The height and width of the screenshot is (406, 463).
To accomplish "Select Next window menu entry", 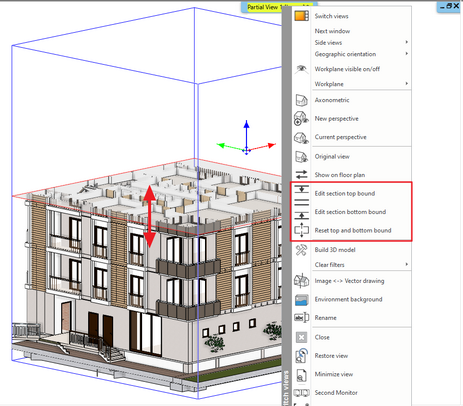I will click(332, 31).
